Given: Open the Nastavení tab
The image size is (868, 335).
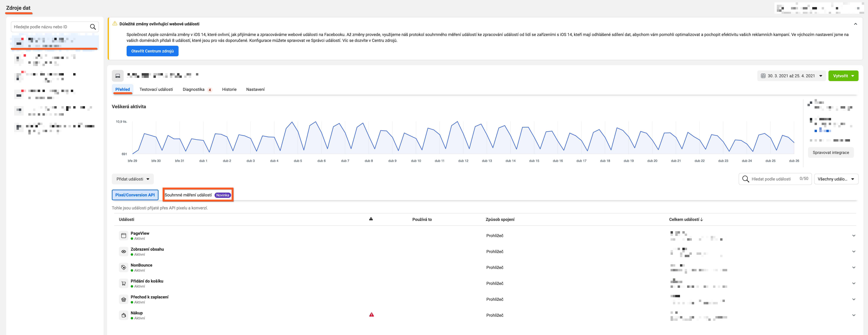Looking at the screenshot, I should pos(255,89).
